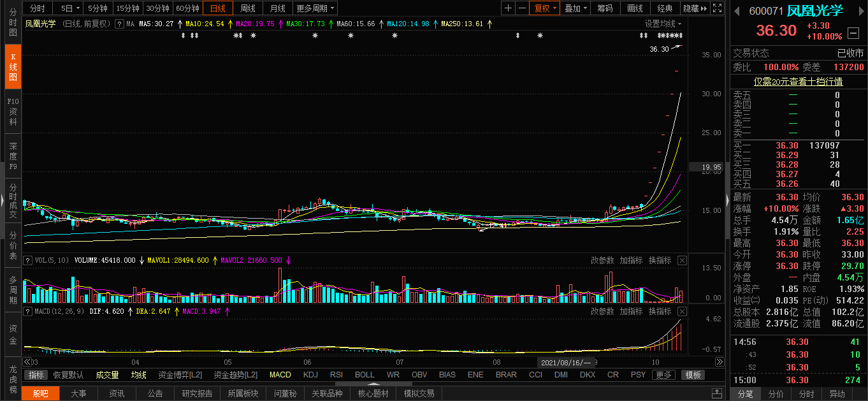Click 仅需20元查看十档行情 link
Viewport: 868px width, 401px height.
pos(798,82)
